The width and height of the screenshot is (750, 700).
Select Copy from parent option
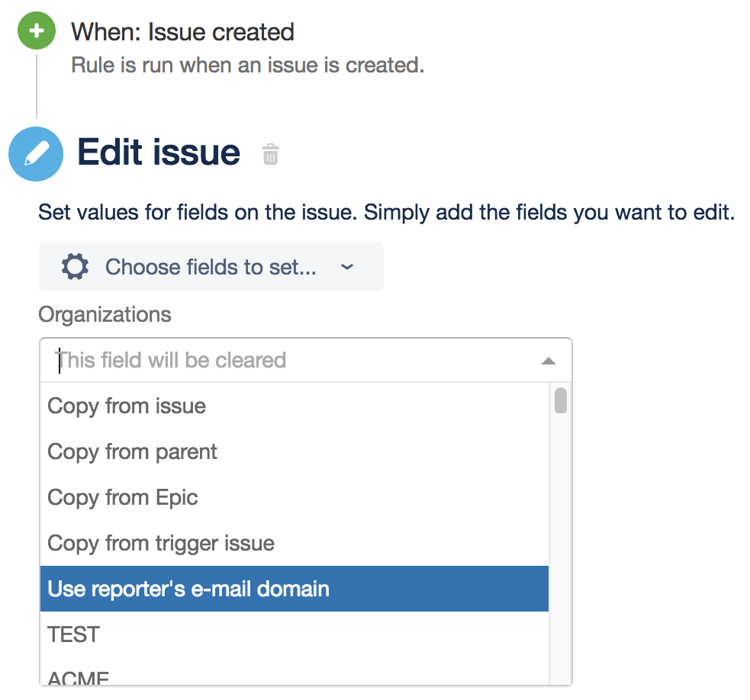point(295,452)
